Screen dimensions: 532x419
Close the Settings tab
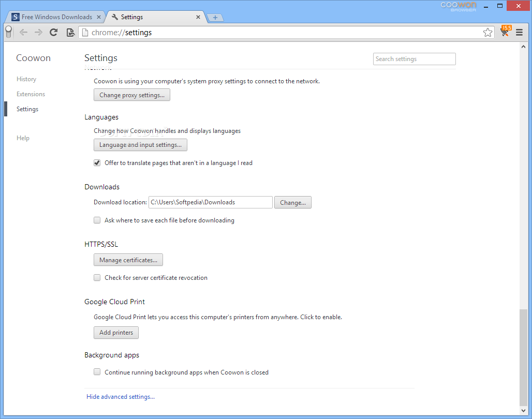pos(198,17)
